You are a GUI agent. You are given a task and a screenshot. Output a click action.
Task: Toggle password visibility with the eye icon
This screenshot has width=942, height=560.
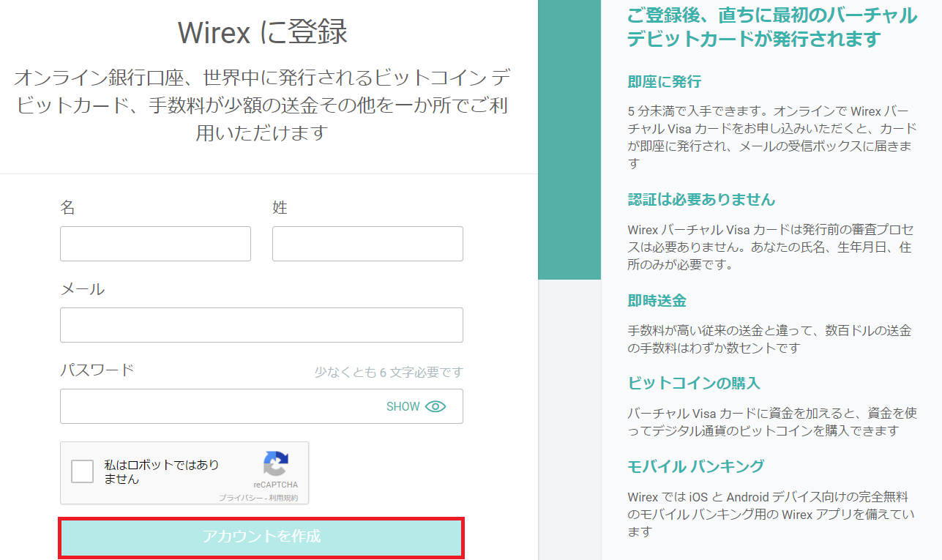click(x=436, y=406)
